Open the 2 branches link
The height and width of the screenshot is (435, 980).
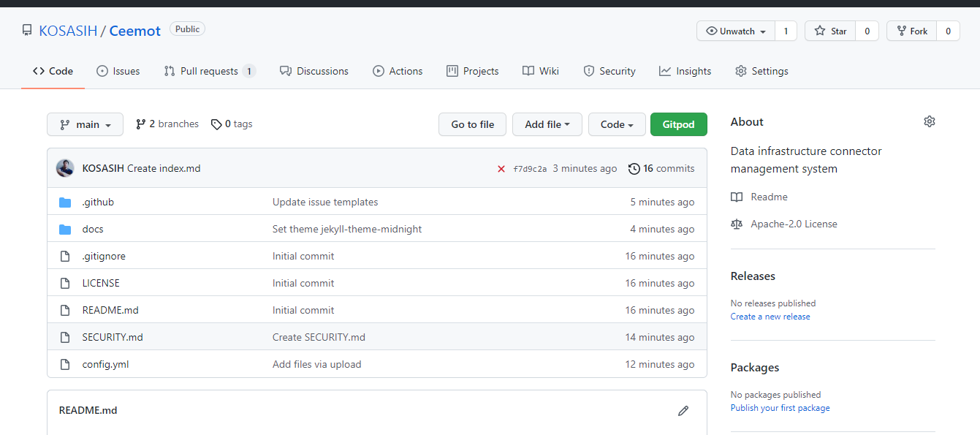(x=167, y=124)
